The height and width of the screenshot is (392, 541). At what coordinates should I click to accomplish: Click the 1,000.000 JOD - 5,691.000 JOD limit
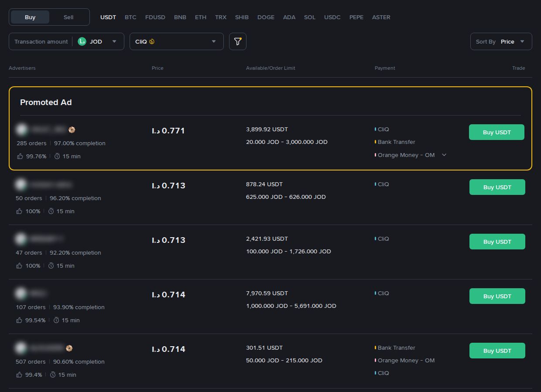click(291, 306)
